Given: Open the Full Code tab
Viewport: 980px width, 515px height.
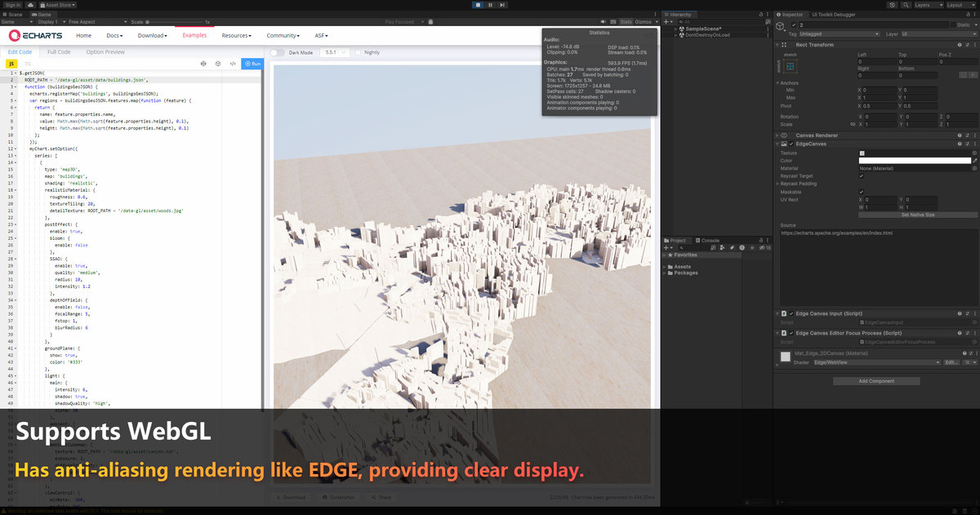Looking at the screenshot, I should [x=59, y=52].
